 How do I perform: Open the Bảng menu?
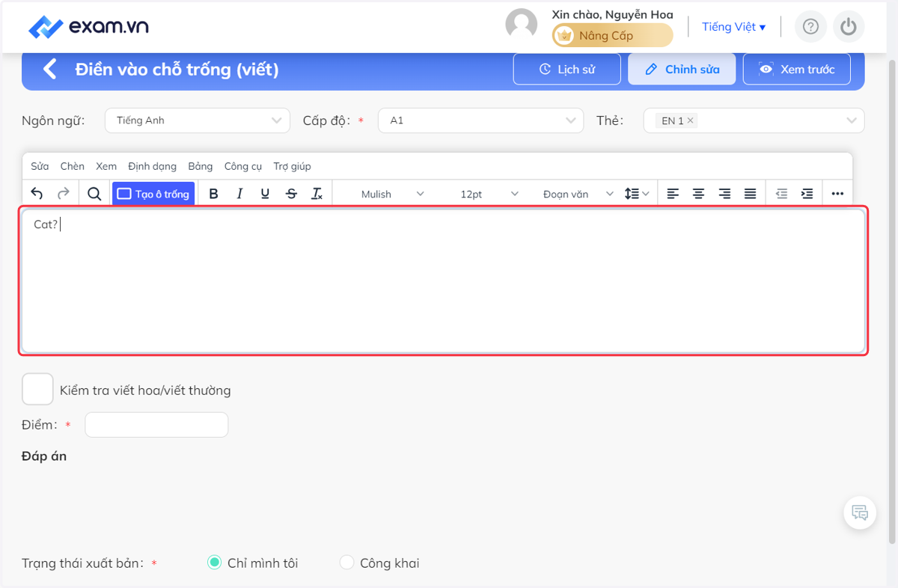(x=201, y=166)
